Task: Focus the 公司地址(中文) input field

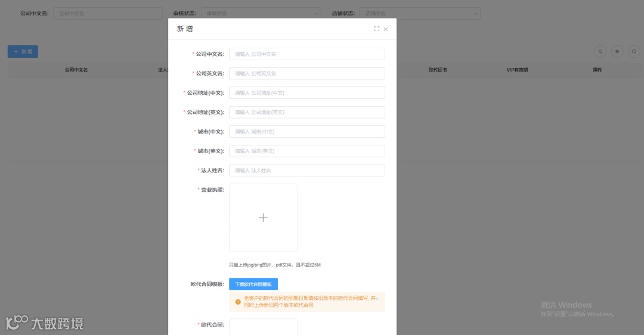Action: [x=307, y=93]
